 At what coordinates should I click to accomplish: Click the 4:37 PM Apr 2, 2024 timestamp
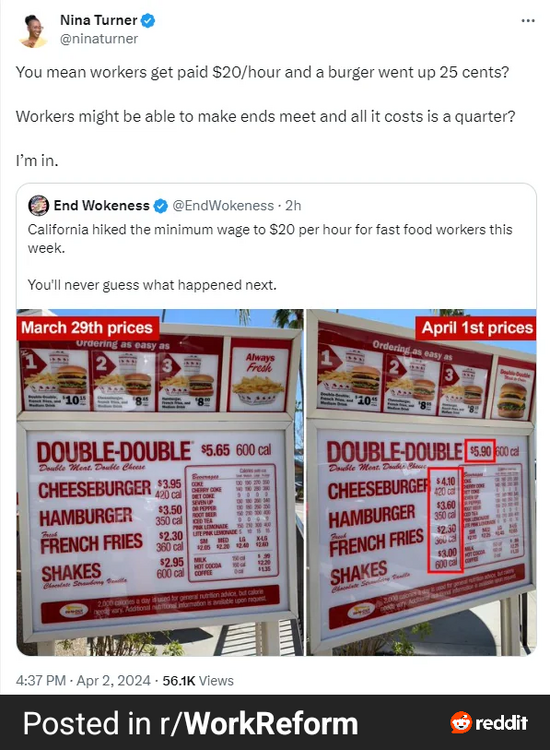coord(83,680)
